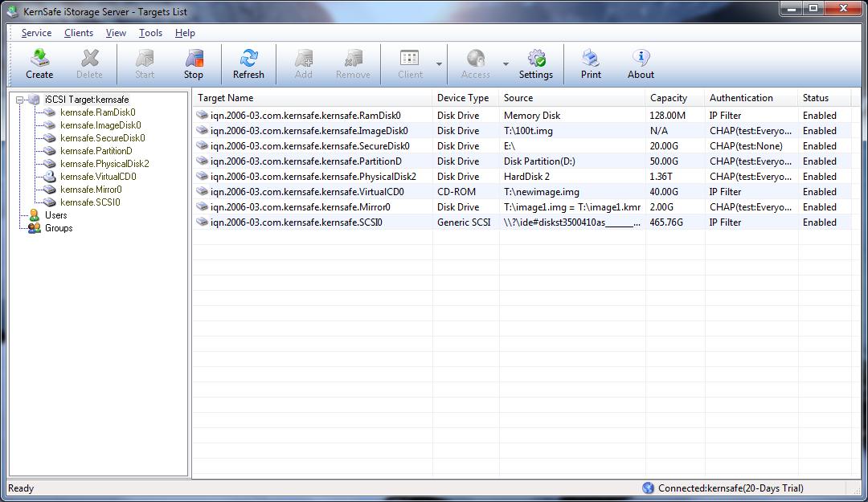The image size is (868, 502).
Task: Select kernsafe.ImageDisk0 in the tree
Action: point(100,125)
